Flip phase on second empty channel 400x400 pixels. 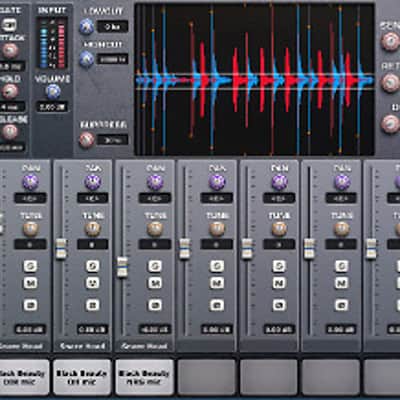(x=279, y=305)
